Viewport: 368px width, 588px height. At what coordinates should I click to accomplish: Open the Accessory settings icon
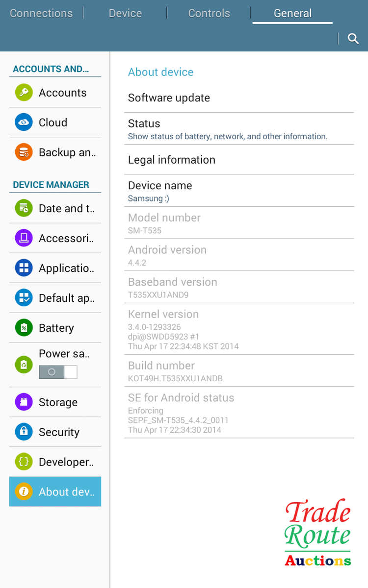tap(23, 238)
